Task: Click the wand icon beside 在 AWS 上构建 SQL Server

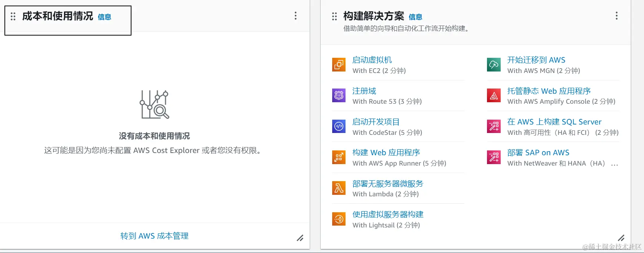Action: 494,127
